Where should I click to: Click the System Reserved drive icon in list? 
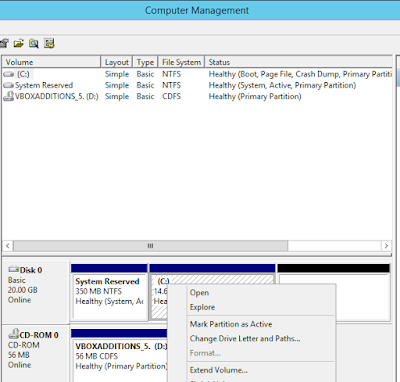coord(9,85)
